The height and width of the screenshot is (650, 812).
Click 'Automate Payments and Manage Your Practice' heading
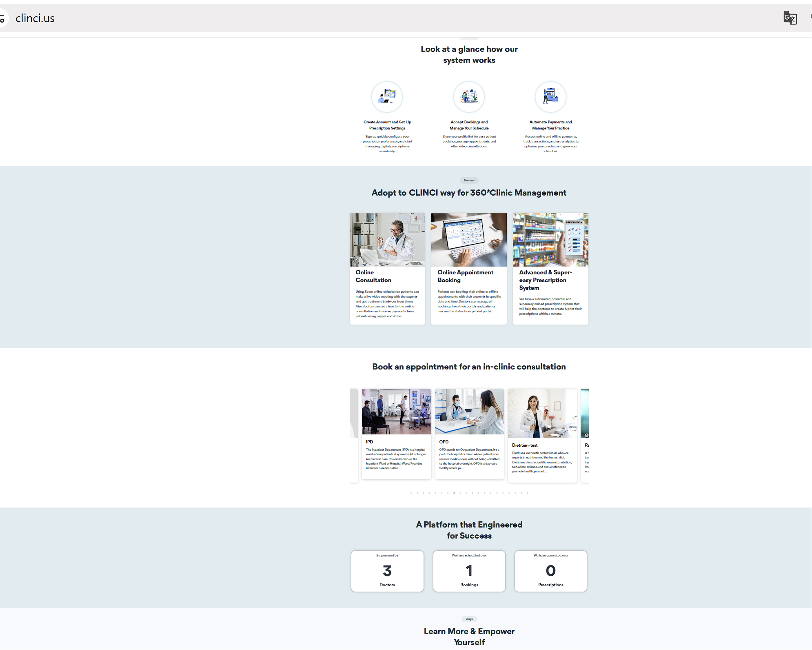point(551,125)
